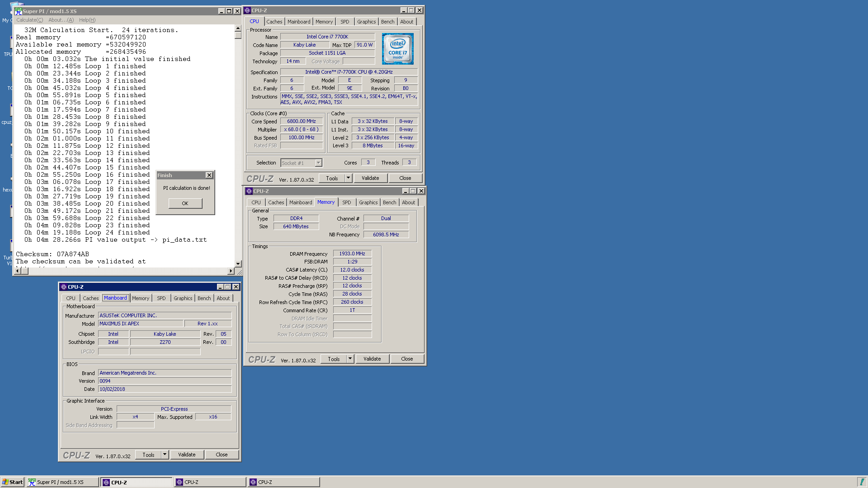Screen dimensions: 868x488
Task: Switch to Caches tab in top CPU-Z window
Action: click(x=274, y=22)
